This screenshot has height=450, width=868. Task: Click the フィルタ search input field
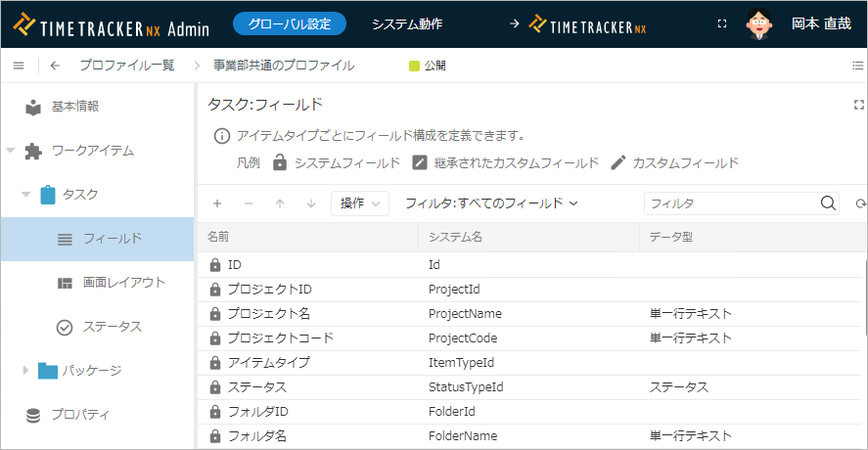coord(729,202)
